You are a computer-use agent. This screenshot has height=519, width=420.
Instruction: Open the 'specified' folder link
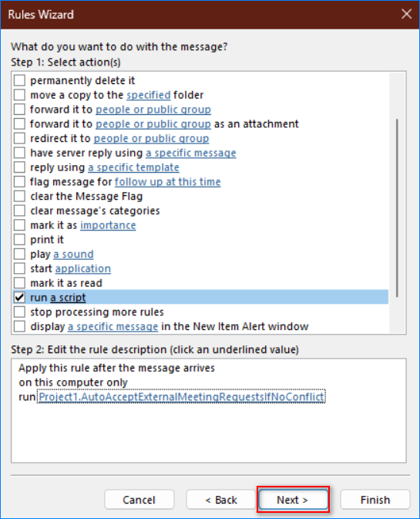pyautogui.click(x=149, y=96)
